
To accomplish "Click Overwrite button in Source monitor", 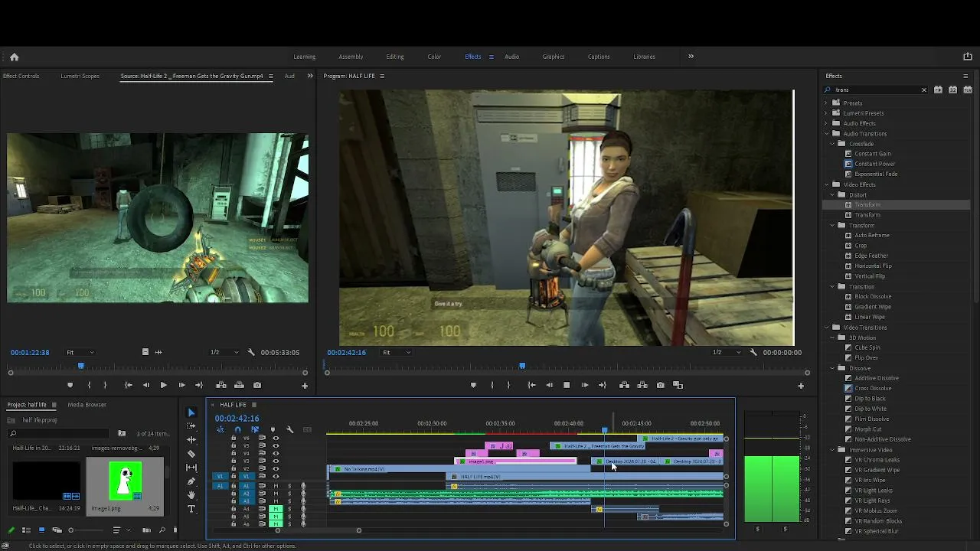I will (x=239, y=385).
